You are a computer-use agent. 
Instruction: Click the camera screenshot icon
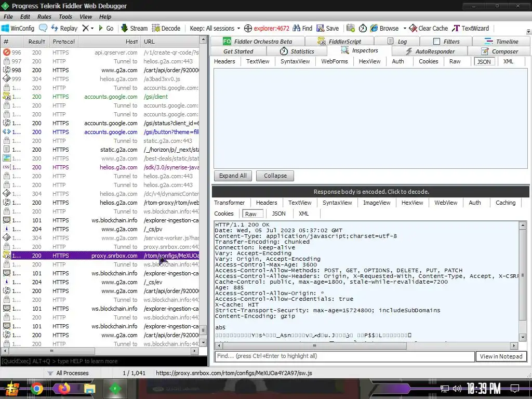351,28
